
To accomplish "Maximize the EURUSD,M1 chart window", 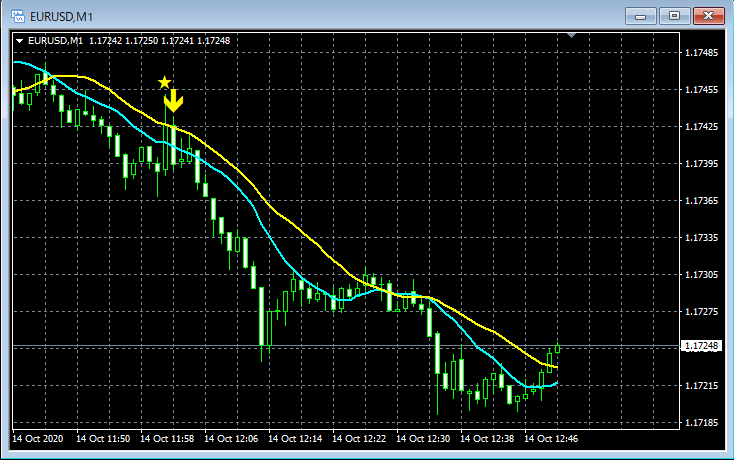I will (674, 16).
